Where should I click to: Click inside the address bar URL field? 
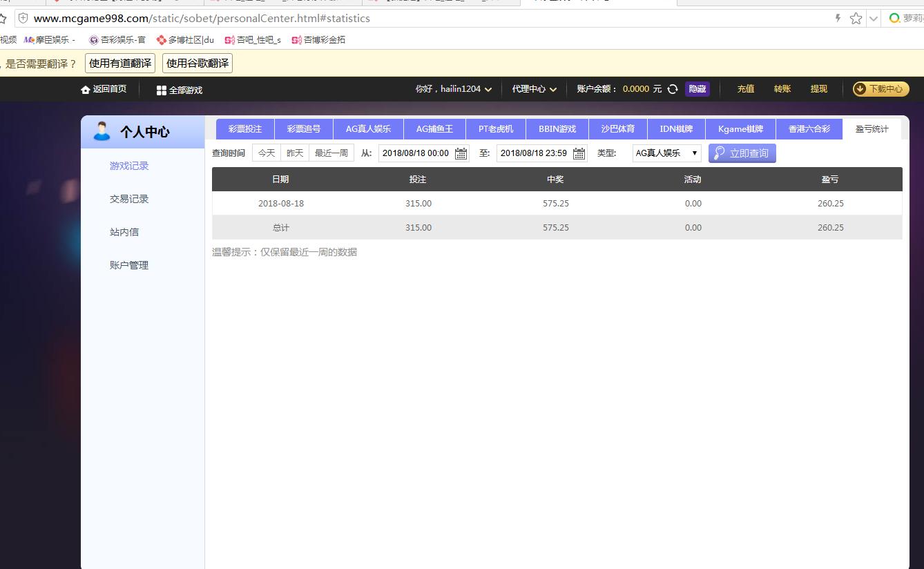point(207,18)
